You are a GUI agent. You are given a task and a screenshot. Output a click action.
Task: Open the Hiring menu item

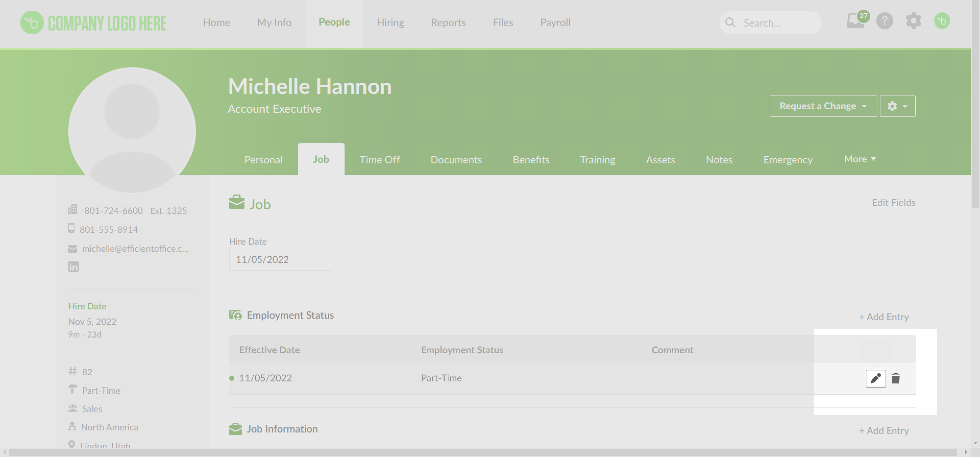pos(390,22)
